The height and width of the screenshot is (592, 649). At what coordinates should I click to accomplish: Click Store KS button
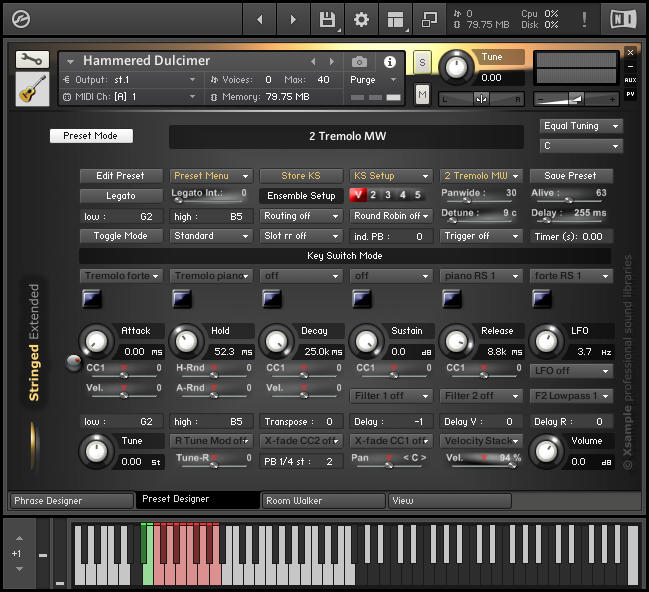pyautogui.click(x=301, y=176)
